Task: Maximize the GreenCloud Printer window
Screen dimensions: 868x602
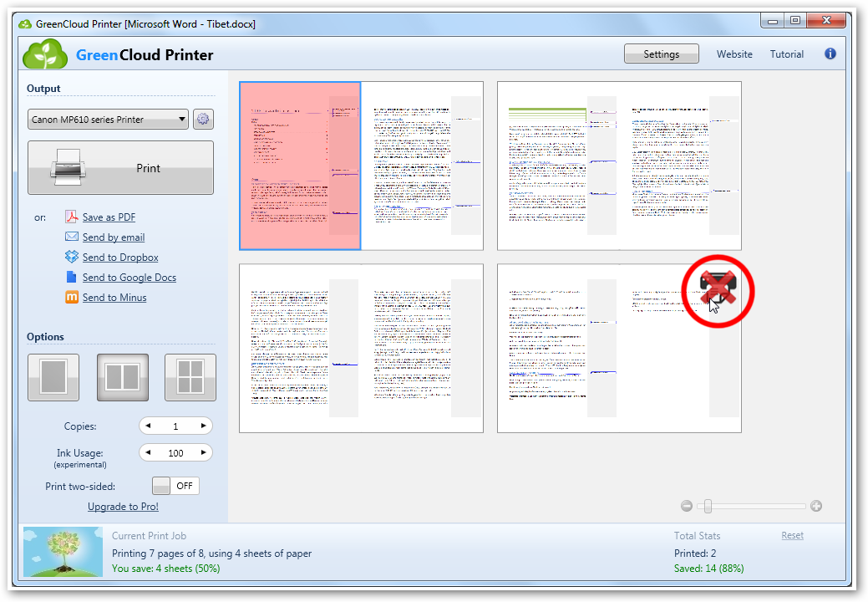Action: pos(795,21)
